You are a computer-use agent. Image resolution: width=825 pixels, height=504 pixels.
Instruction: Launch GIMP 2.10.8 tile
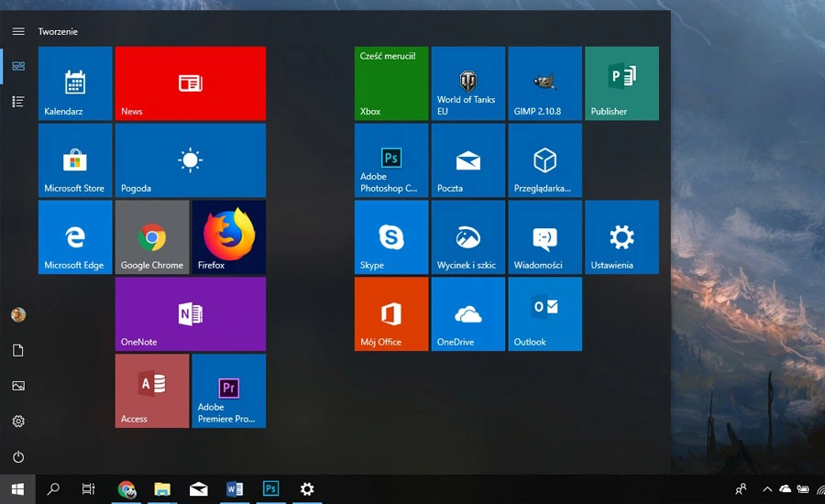pos(545,83)
